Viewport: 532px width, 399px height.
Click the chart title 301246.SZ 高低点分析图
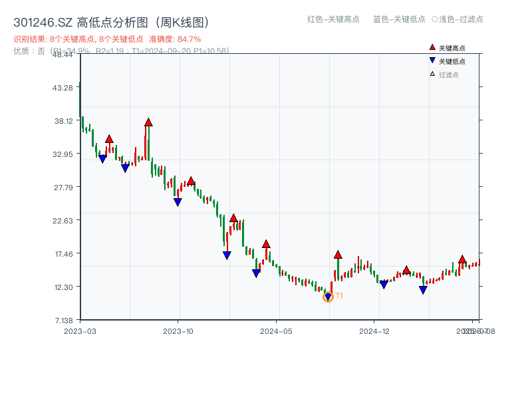(110, 21)
